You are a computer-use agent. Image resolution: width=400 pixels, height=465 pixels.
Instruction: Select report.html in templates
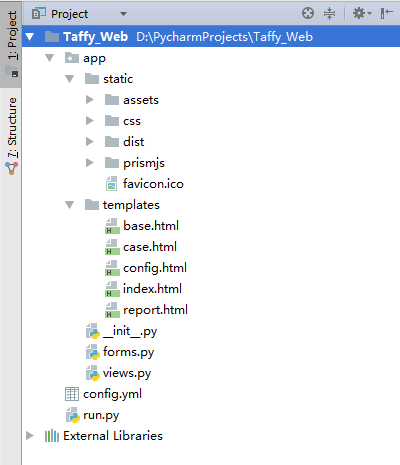[155, 310]
